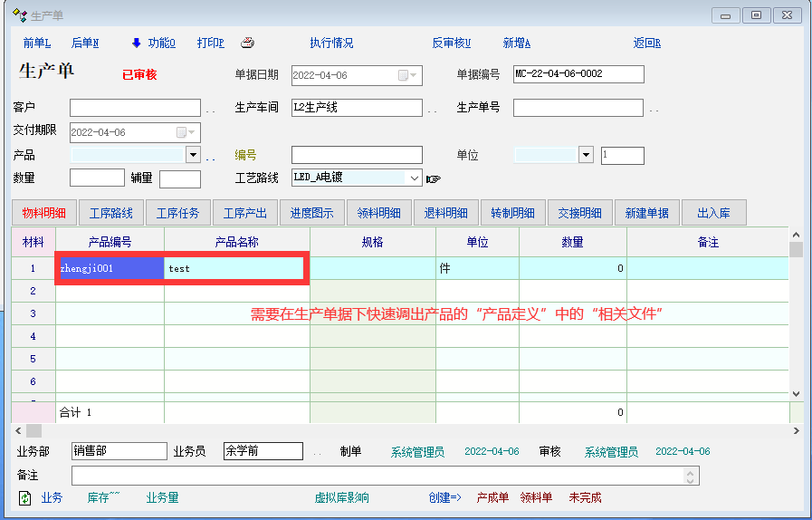Open the 工艺路线 combo box
This screenshot has width=812, height=520.
[415, 178]
